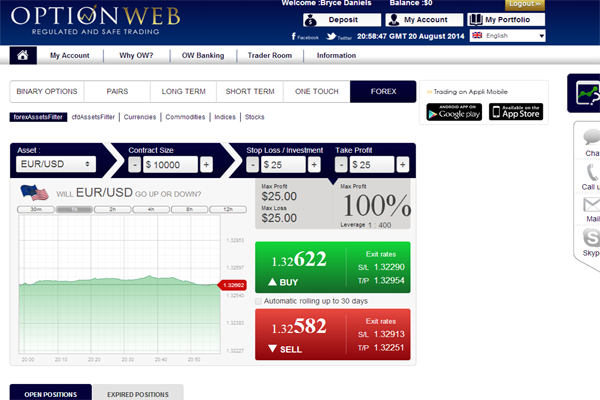
Task: Open the Trader Room menu
Action: point(270,56)
